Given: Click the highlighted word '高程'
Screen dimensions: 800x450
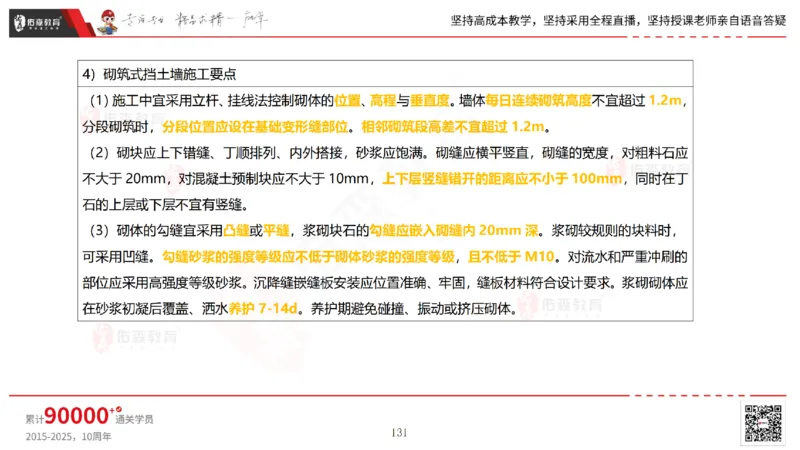Looking at the screenshot, I should [383, 101].
